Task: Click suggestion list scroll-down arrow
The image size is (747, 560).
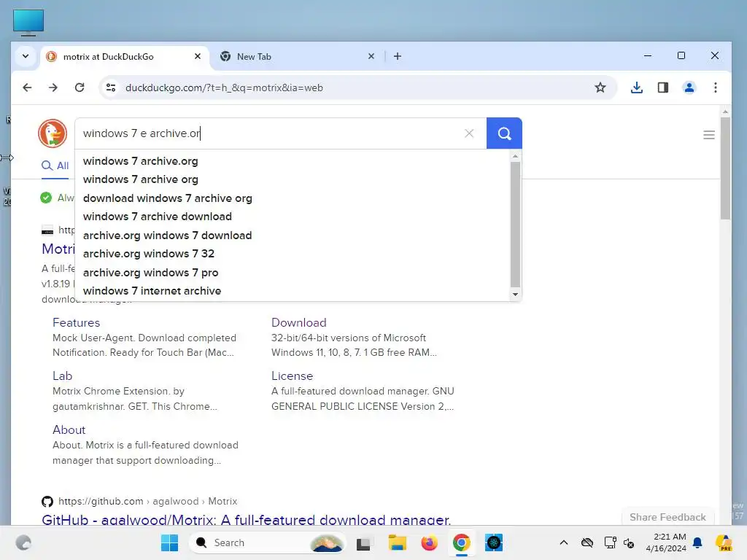Action: tap(515, 295)
